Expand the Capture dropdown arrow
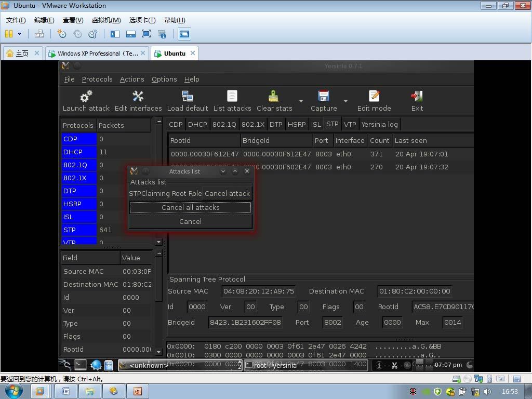532x399 pixels. [x=345, y=101]
